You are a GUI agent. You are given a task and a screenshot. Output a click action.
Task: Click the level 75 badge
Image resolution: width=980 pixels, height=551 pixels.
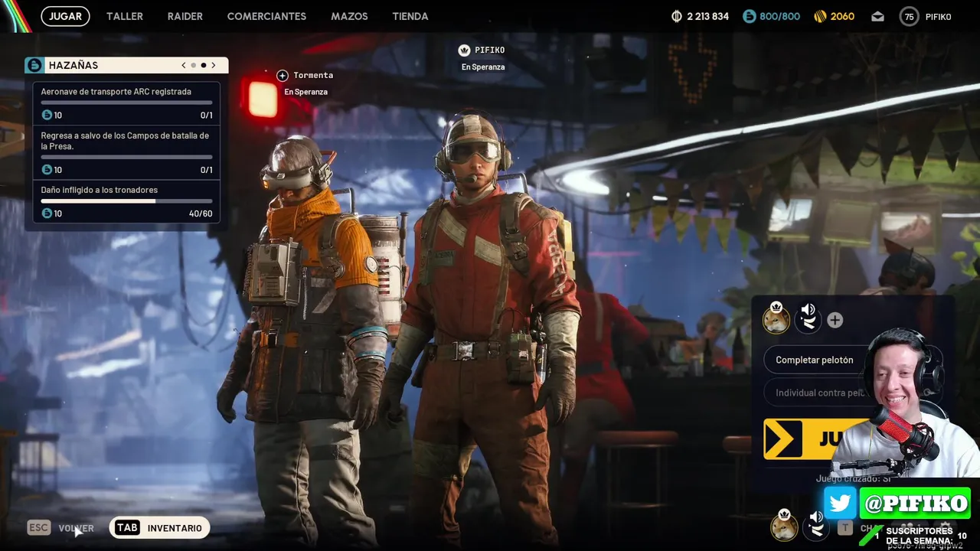coord(909,16)
